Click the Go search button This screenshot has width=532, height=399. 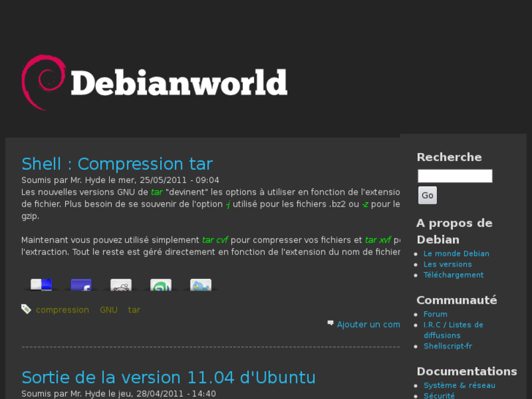pyautogui.click(x=427, y=195)
